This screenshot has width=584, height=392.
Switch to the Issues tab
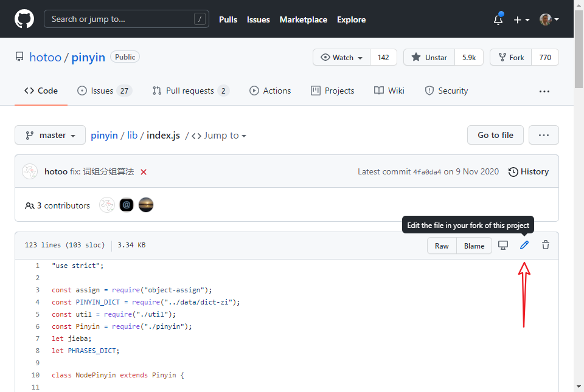104,91
